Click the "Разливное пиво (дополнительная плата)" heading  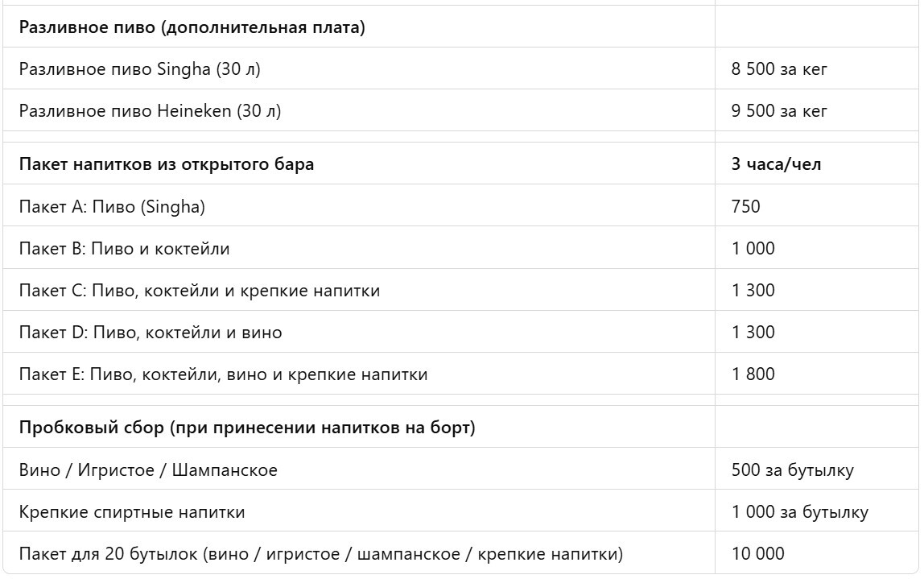192,28
